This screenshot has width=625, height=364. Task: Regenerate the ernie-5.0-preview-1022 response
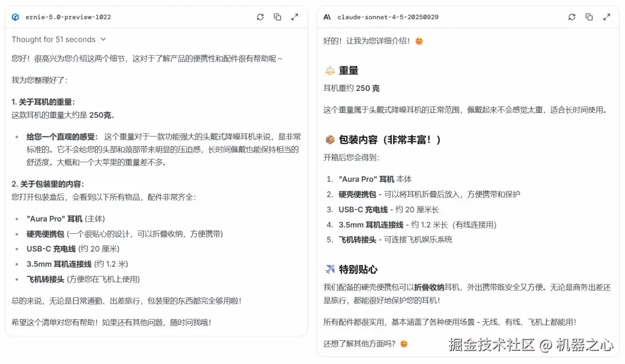[260, 17]
